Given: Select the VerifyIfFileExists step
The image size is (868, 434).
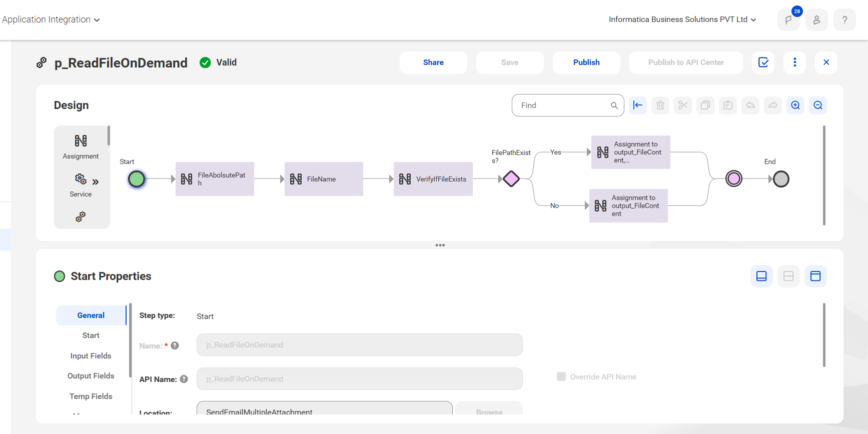Looking at the screenshot, I should [433, 179].
